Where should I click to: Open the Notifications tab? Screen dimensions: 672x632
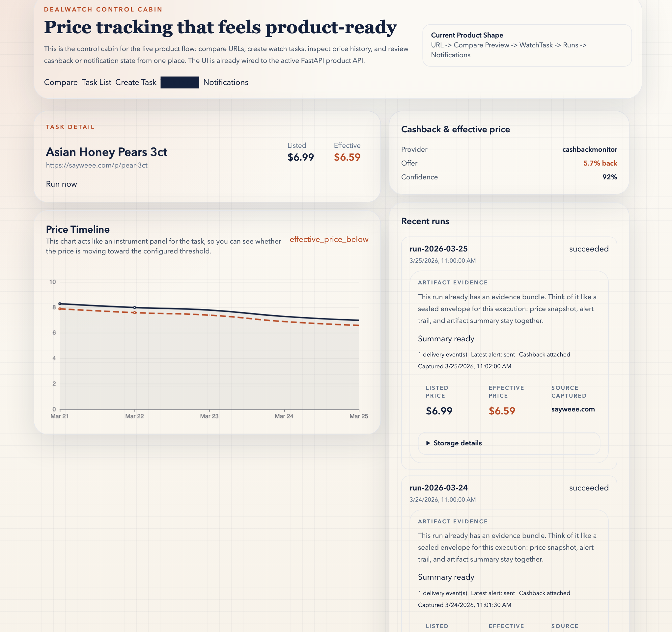(225, 82)
